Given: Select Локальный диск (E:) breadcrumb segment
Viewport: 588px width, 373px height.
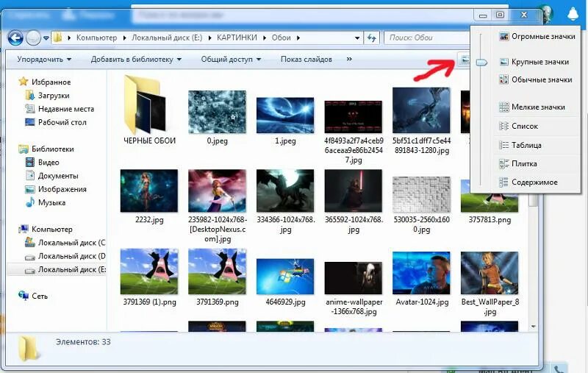Looking at the screenshot, I should click(167, 38).
